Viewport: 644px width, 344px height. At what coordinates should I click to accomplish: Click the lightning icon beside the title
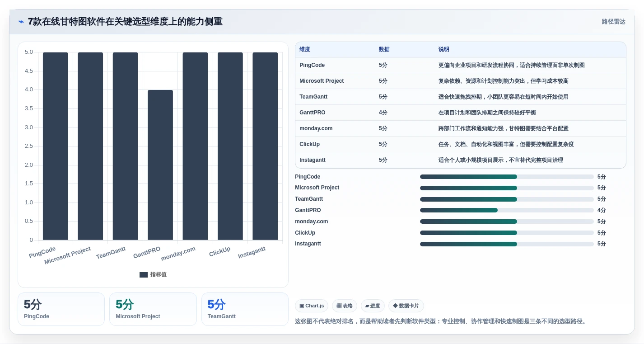[21, 22]
